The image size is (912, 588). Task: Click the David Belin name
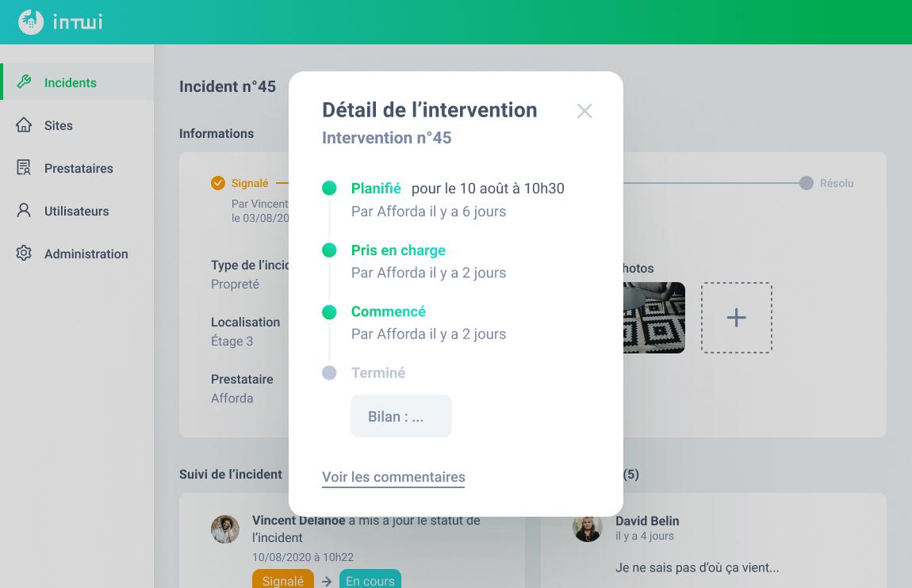647,521
